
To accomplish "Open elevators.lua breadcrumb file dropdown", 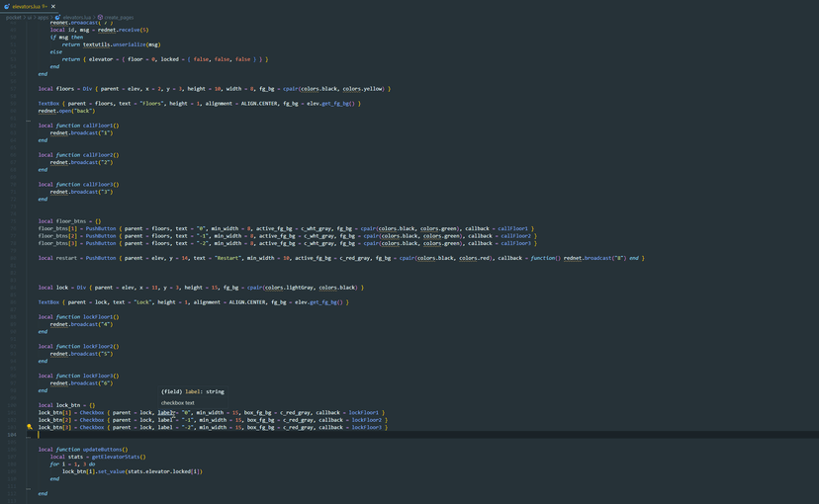I will pyautogui.click(x=76, y=17).
